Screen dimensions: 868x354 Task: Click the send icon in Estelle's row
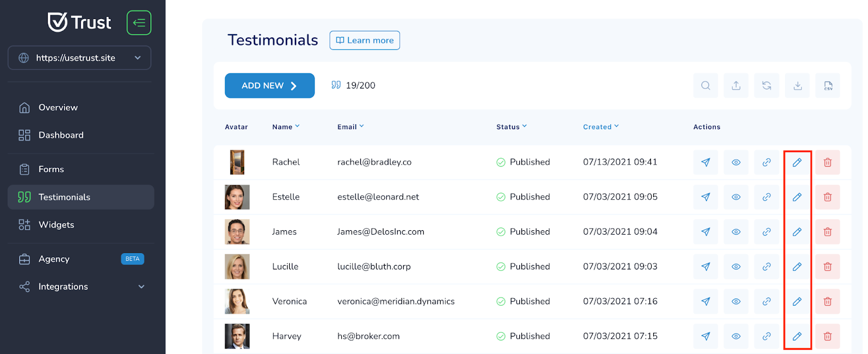[705, 197]
